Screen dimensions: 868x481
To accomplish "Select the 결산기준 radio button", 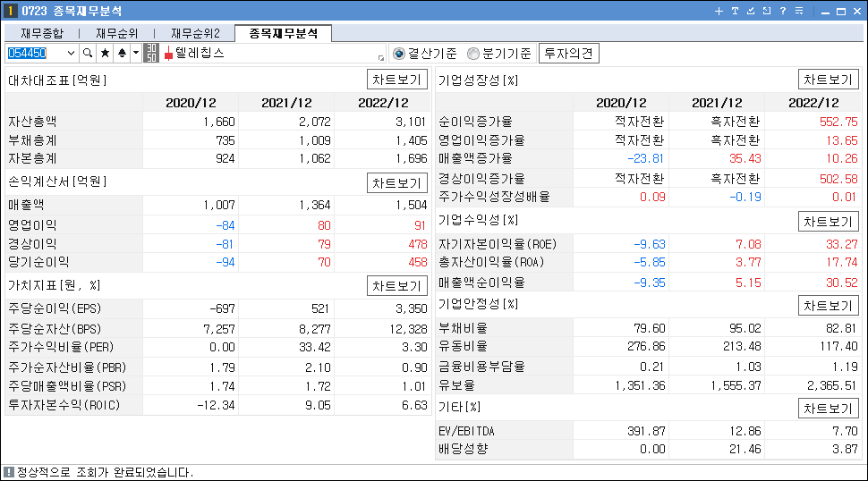I will (x=398, y=54).
